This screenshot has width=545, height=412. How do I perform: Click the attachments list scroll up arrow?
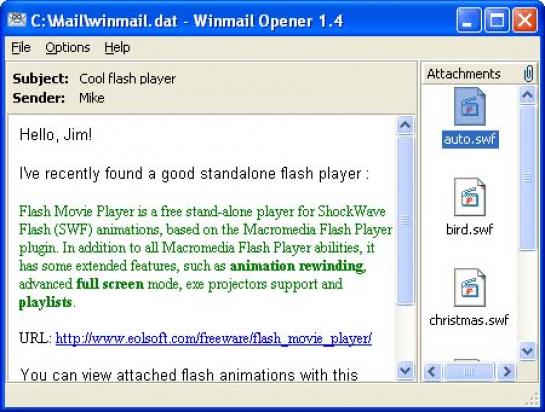click(527, 95)
